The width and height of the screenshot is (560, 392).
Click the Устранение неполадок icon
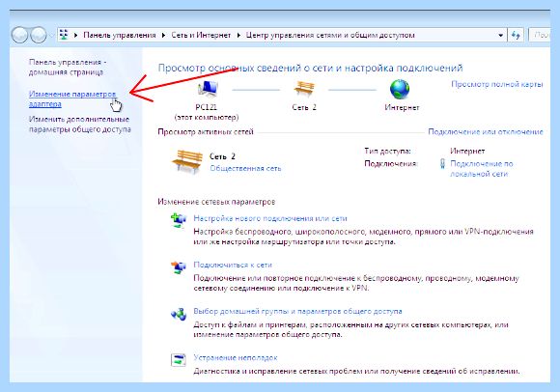[179, 360]
